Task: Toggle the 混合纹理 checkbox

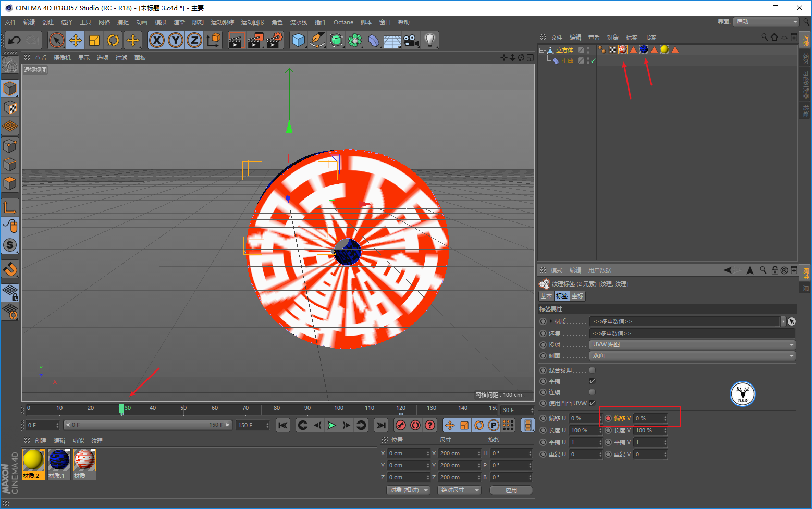Action: pos(592,370)
